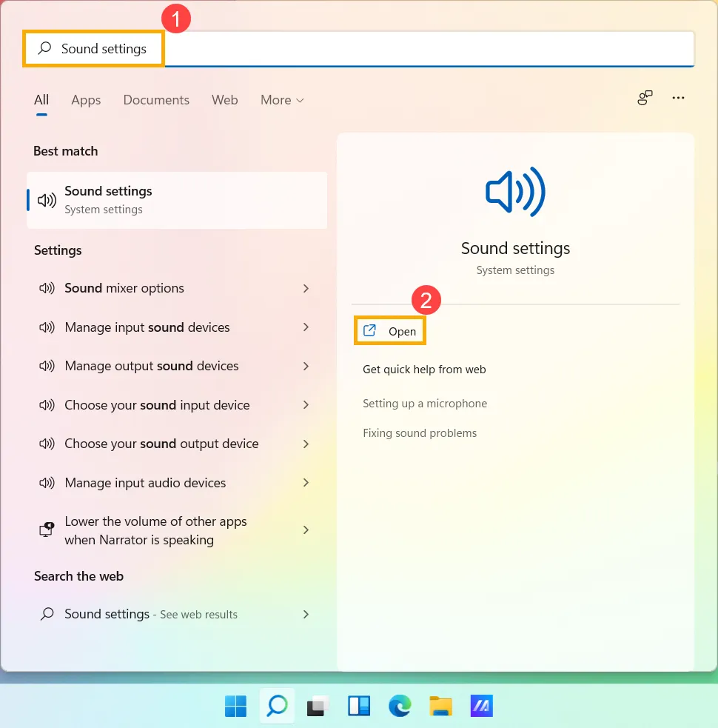Click the speaker icon beside Sound mixer options
The height and width of the screenshot is (728, 718).
(46, 288)
